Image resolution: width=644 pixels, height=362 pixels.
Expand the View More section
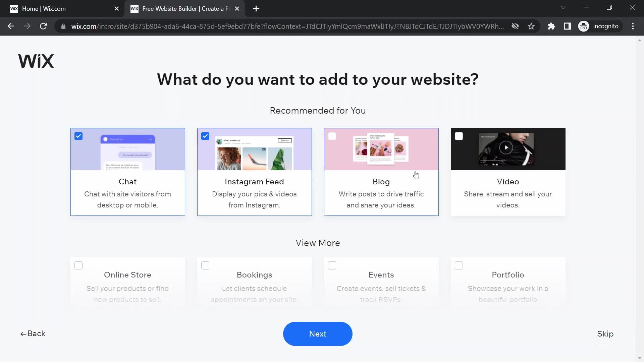(318, 242)
